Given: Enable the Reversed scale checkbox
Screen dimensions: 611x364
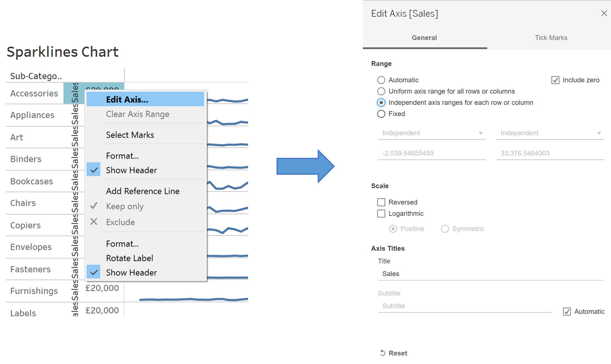Looking at the screenshot, I should coord(381,202).
